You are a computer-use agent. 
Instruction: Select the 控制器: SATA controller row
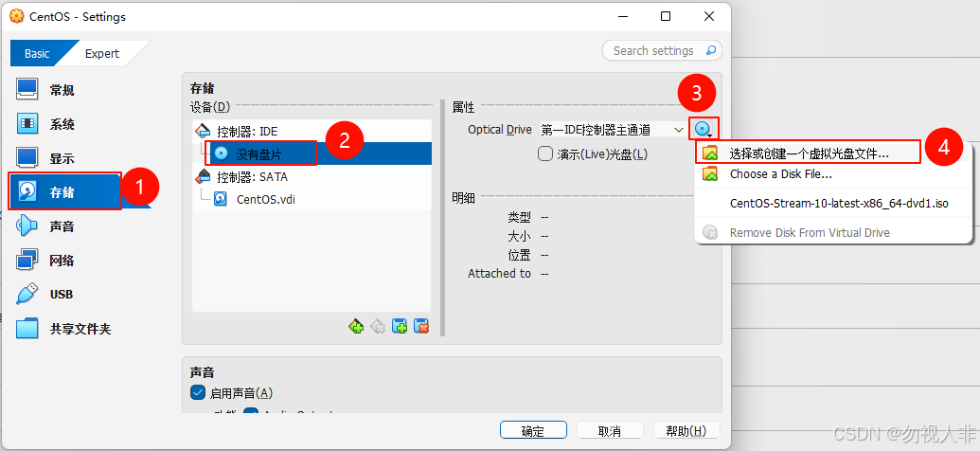coord(312,177)
